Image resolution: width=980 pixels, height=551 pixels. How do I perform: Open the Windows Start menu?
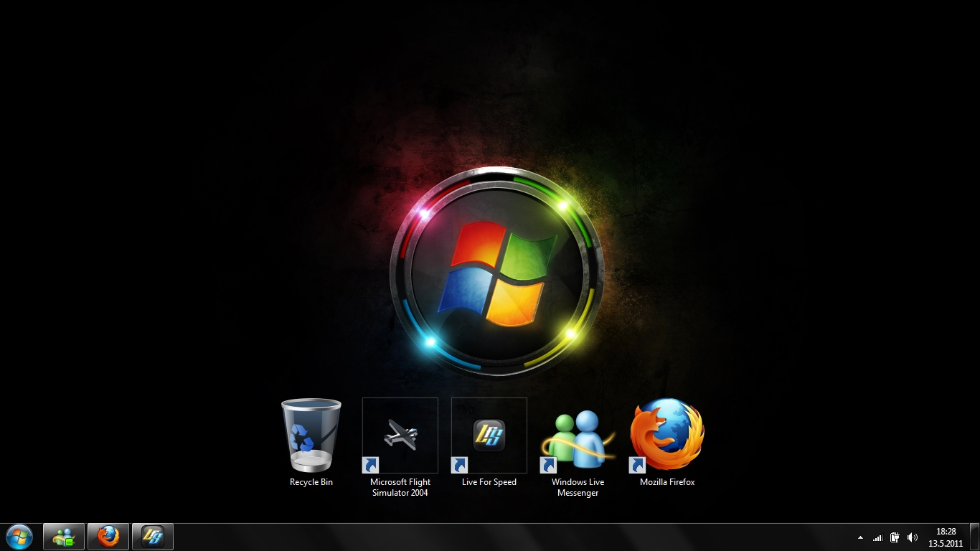pyautogui.click(x=19, y=537)
